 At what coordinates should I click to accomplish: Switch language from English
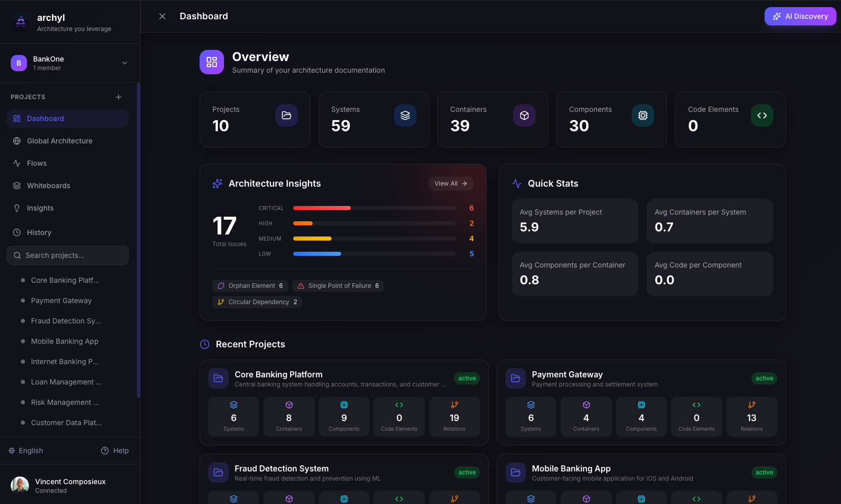(x=25, y=451)
